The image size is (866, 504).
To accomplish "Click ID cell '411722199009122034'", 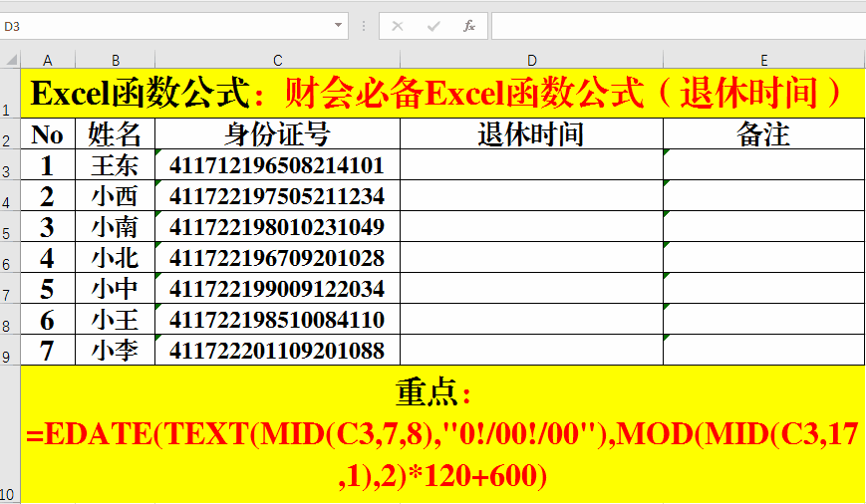I will click(x=277, y=288).
